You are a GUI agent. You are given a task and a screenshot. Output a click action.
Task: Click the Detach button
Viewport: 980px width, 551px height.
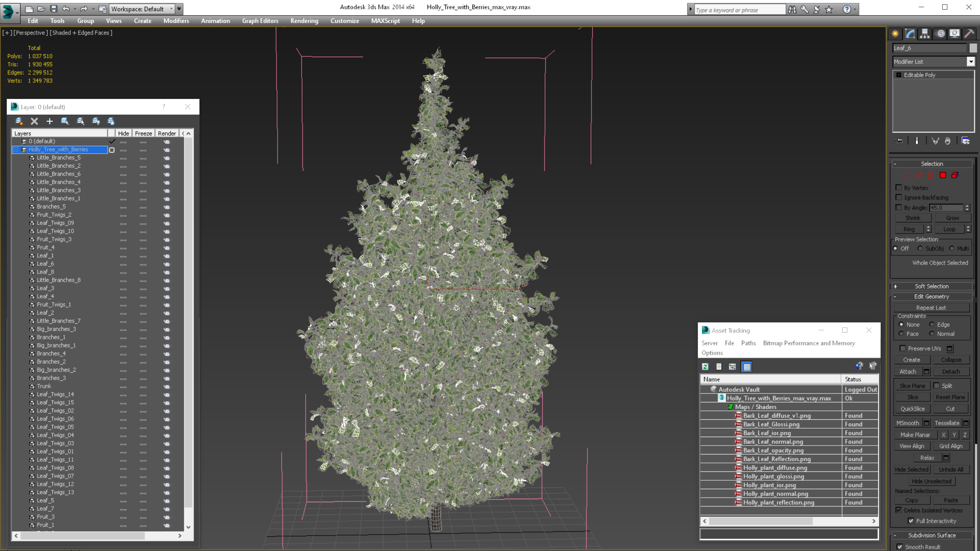pos(951,371)
